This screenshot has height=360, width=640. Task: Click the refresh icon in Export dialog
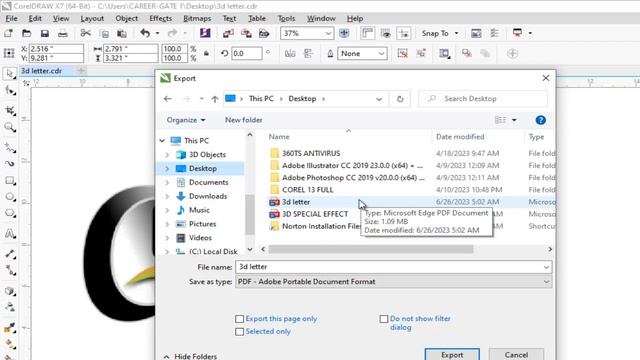tap(400, 99)
